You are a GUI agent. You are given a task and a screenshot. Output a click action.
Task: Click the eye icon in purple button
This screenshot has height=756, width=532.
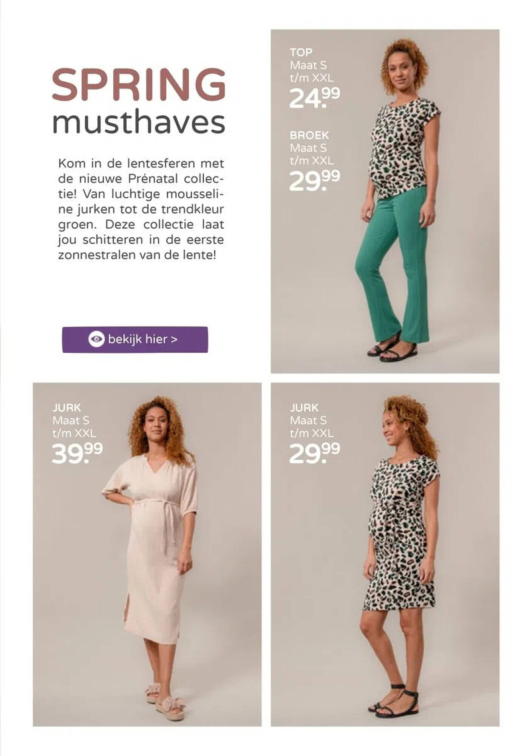96,339
